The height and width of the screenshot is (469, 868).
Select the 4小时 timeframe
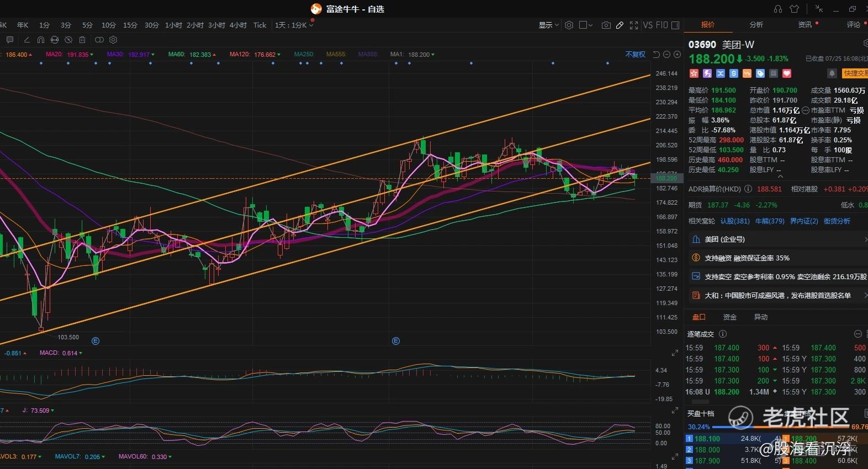pyautogui.click(x=238, y=25)
